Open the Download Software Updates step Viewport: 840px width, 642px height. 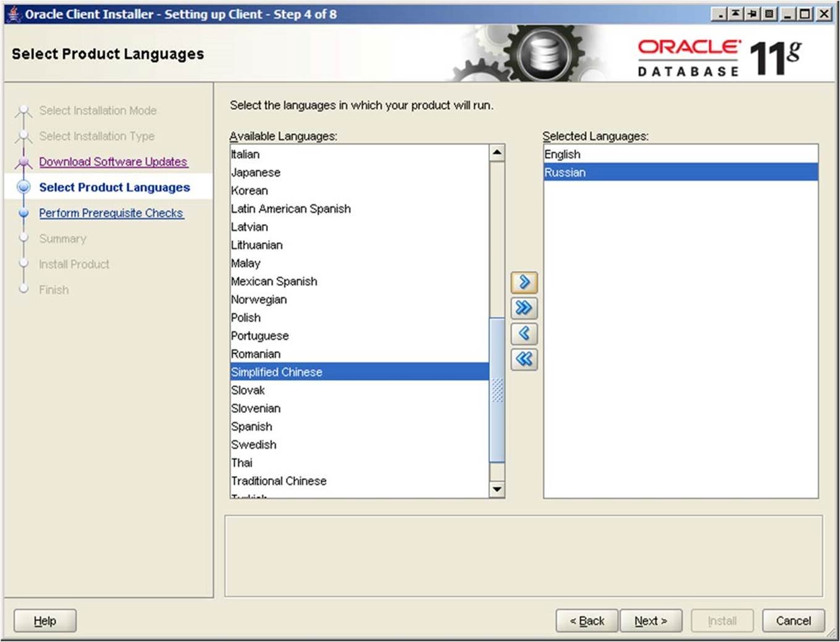(x=113, y=162)
